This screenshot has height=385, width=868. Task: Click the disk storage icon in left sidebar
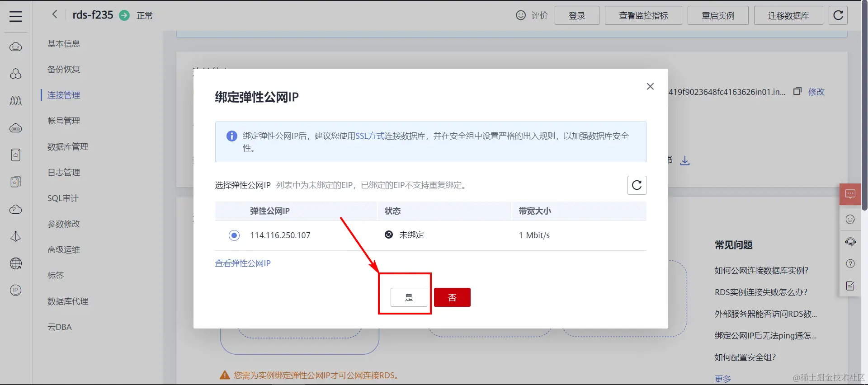(x=16, y=155)
